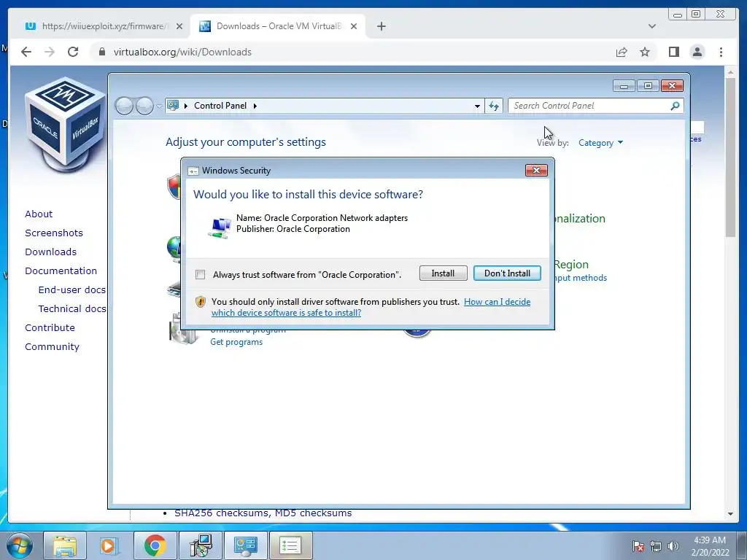Expand the View by Category dropdown
The height and width of the screenshot is (560, 747).
(x=600, y=142)
